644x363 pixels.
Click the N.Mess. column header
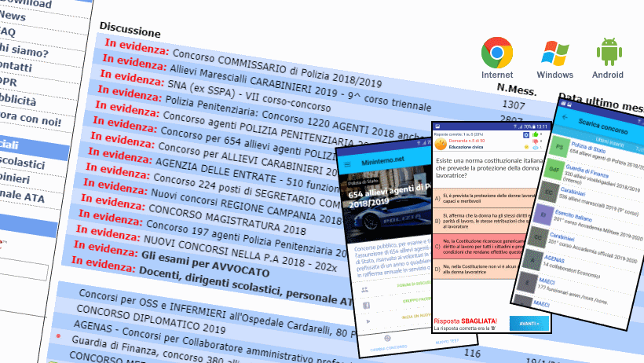[x=517, y=90]
